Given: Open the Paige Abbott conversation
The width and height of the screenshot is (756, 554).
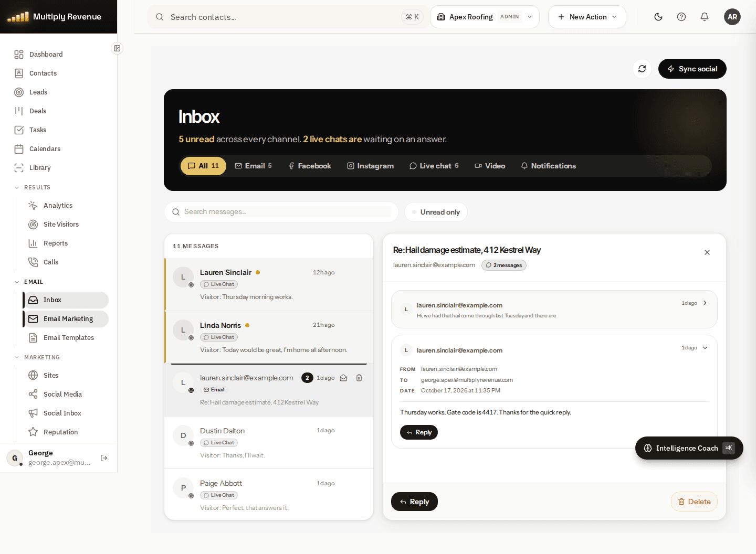Looking at the screenshot, I should 269,494.
